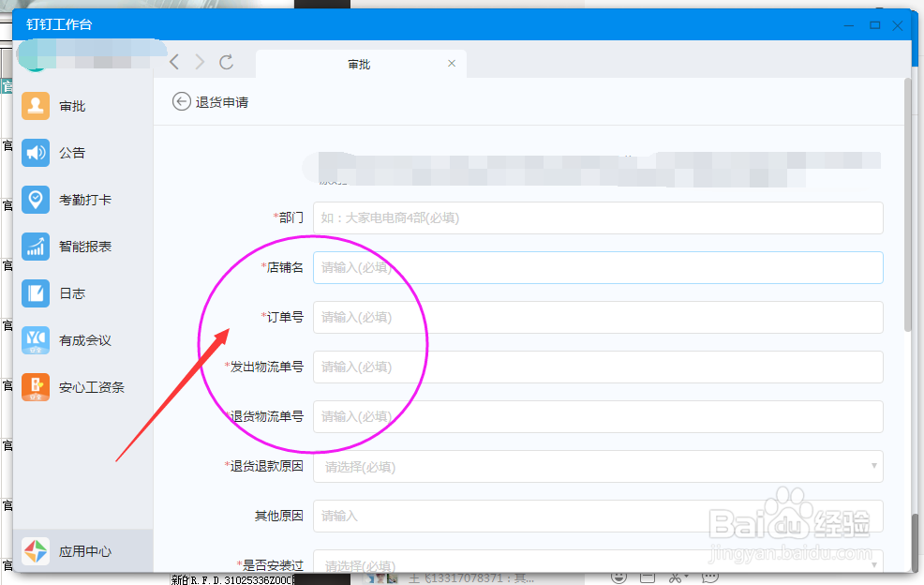
Task: Open the 审批 approval sidebar icon
Action: [36, 105]
